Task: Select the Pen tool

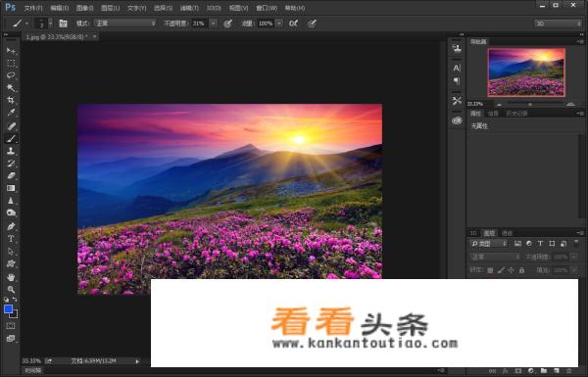Action: (x=11, y=226)
